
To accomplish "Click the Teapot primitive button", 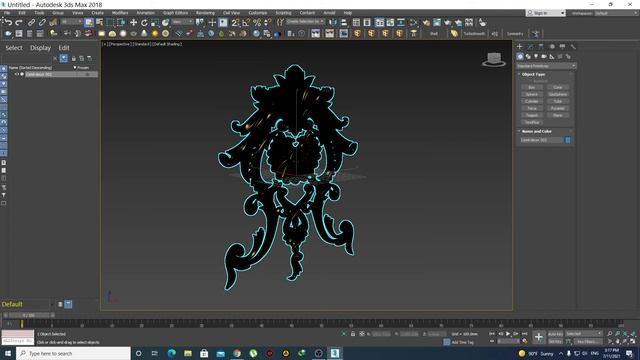I will (x=531, y=116).
